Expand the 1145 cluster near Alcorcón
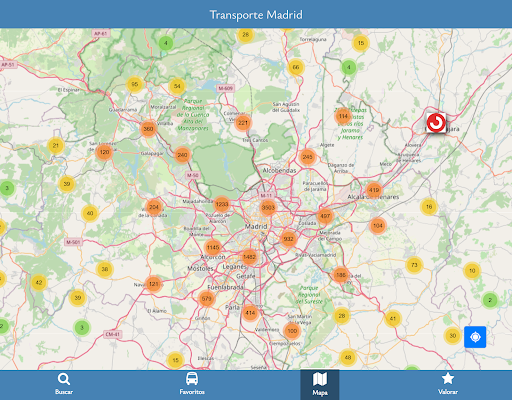Viewport: 512px width, 400px height. pos(213,247)
